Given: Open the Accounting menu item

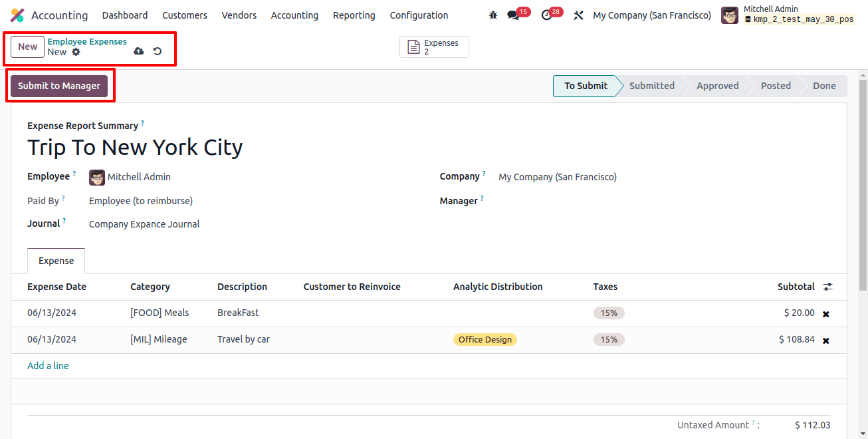Looking at the screenshot, I should [x=294, y=15].
